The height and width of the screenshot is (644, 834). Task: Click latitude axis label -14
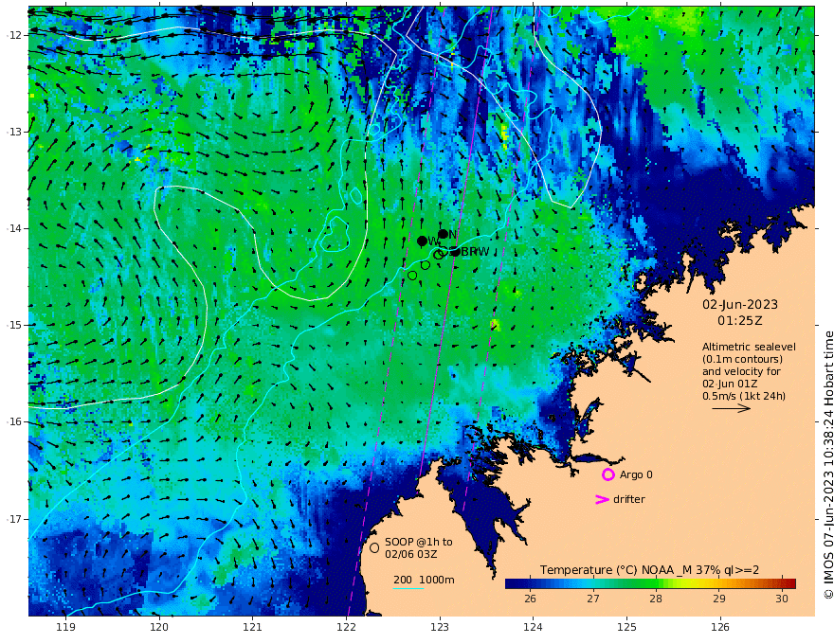[x=15, y=228]
